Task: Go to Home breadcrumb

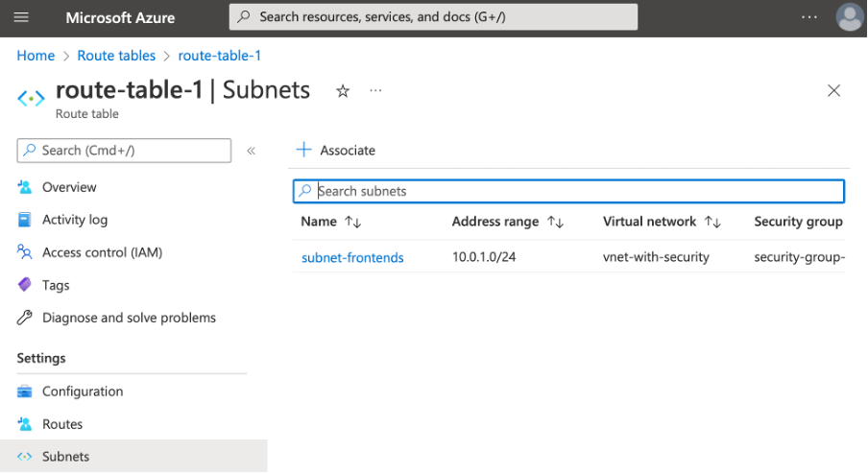Action: [36, 56]
